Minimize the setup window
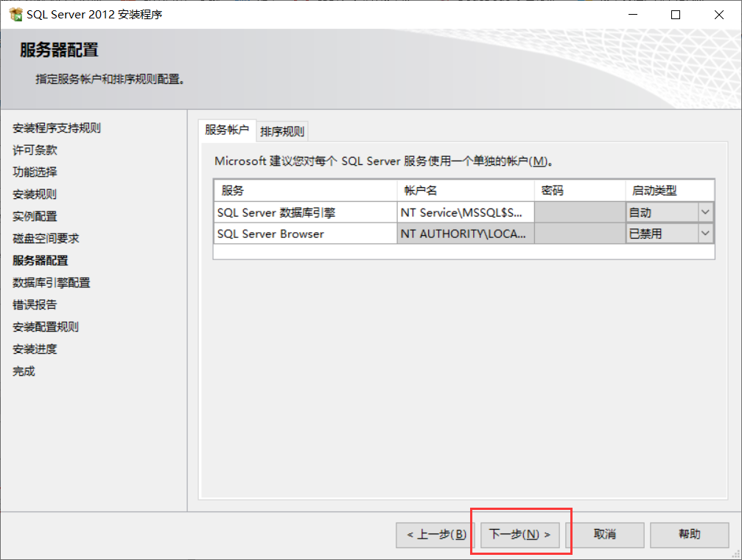The height and width of the screenshot is (560, 742). [x=634, y=13]
